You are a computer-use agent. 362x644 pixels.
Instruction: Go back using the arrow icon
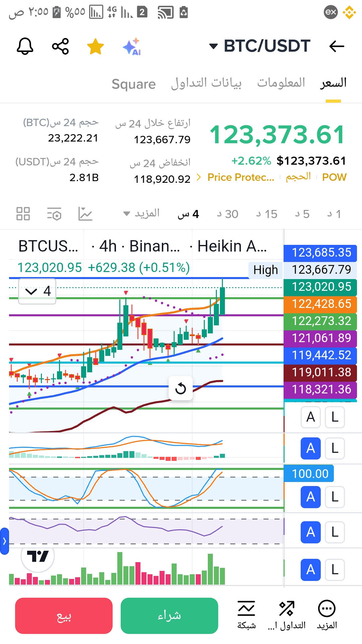coord(337,46)
